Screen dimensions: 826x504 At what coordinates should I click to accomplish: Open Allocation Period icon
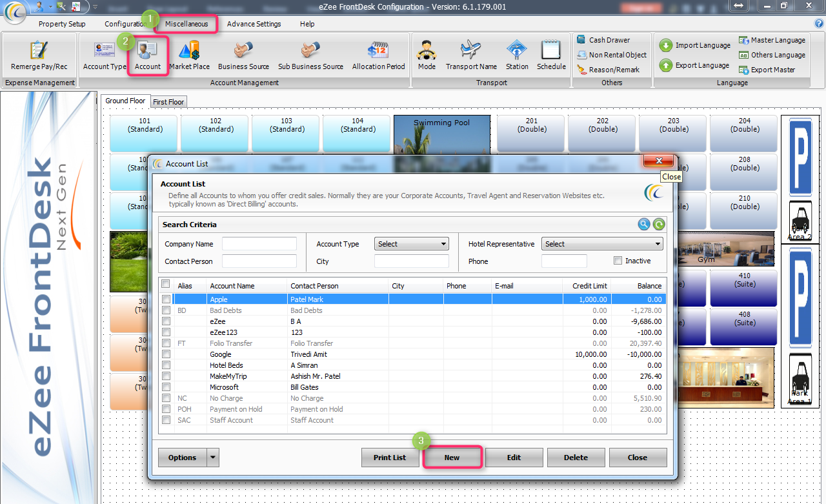tap(378, 55)
